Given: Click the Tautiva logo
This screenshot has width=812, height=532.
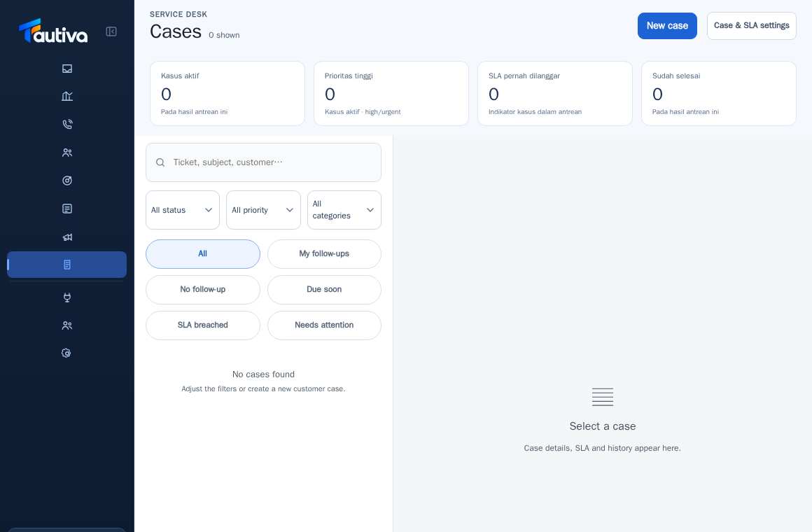Looking at the screenshot, I should tap(53, 31).
